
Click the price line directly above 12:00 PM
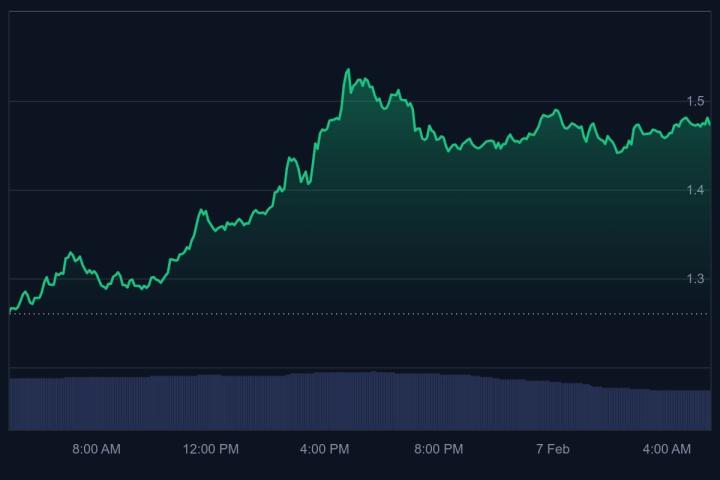click(x=211, y=223)
